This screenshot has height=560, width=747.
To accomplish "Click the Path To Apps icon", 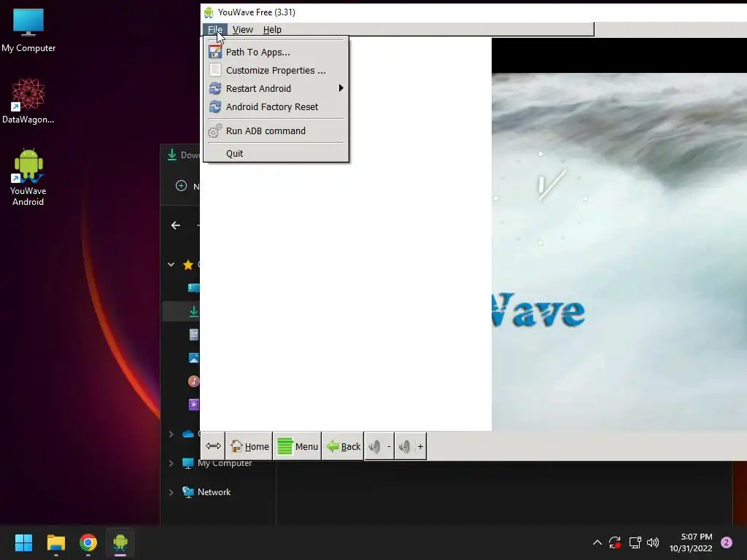I will pos(215,52).
